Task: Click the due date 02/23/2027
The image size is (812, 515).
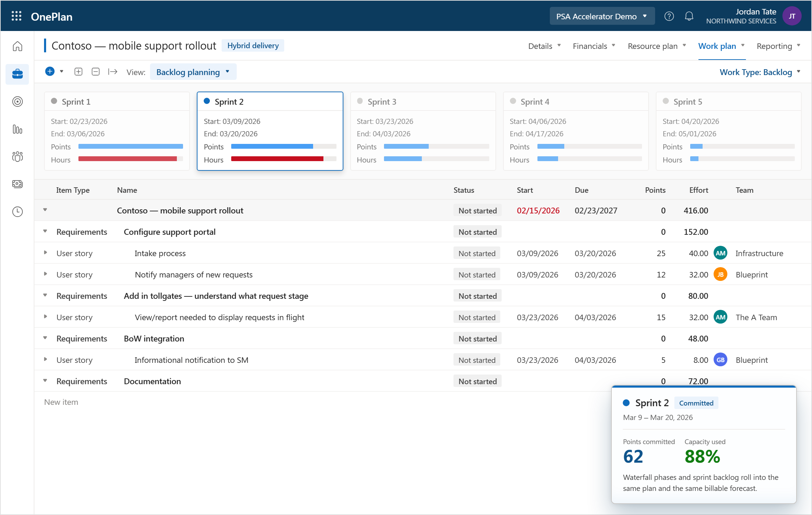Action: click(596, 210)
